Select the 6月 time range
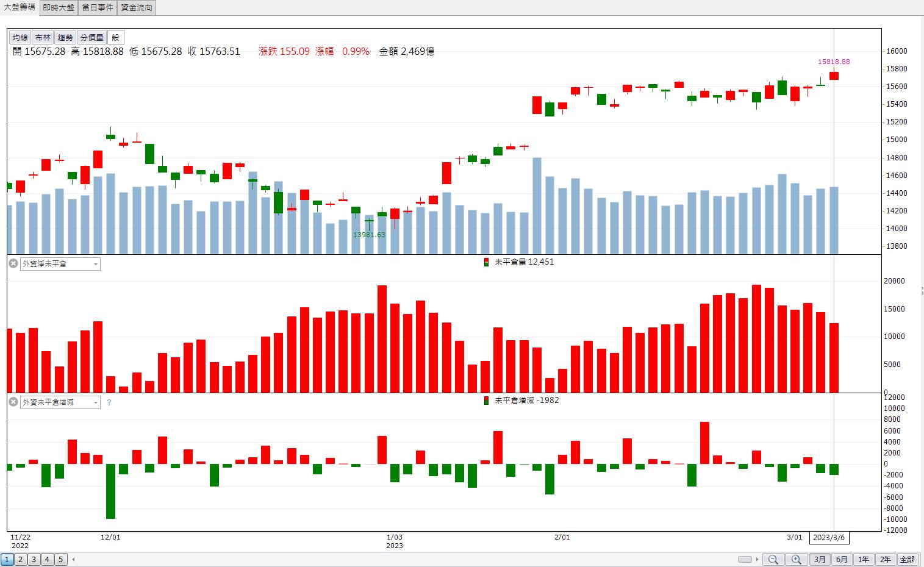Screen dimensions: 924x567 [842, 559]
